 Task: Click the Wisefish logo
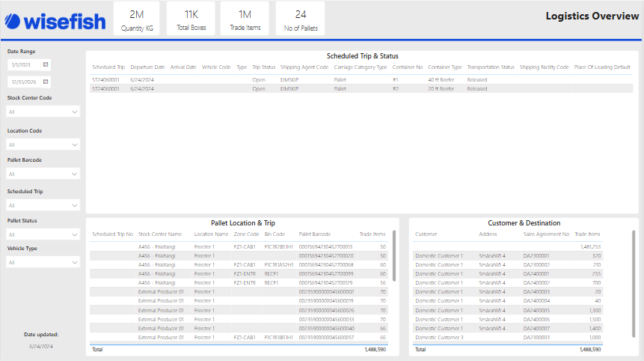54,20
